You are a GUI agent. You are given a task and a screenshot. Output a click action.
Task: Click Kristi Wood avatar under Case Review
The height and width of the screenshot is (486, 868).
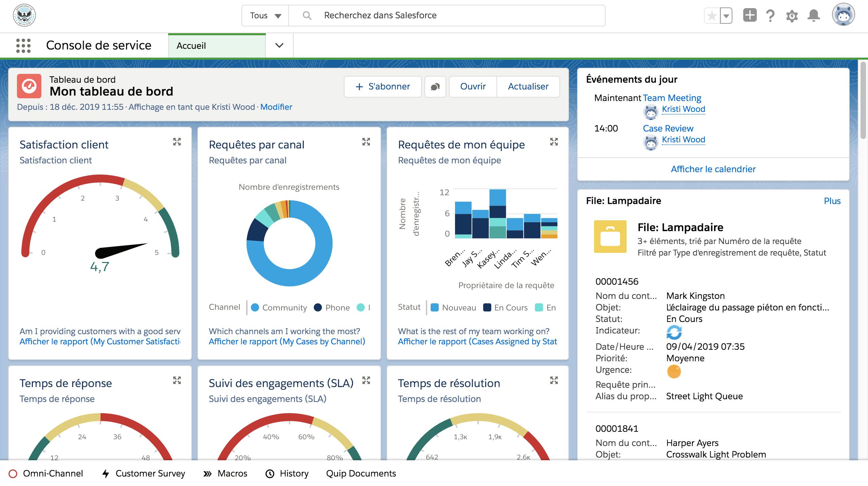651,143
